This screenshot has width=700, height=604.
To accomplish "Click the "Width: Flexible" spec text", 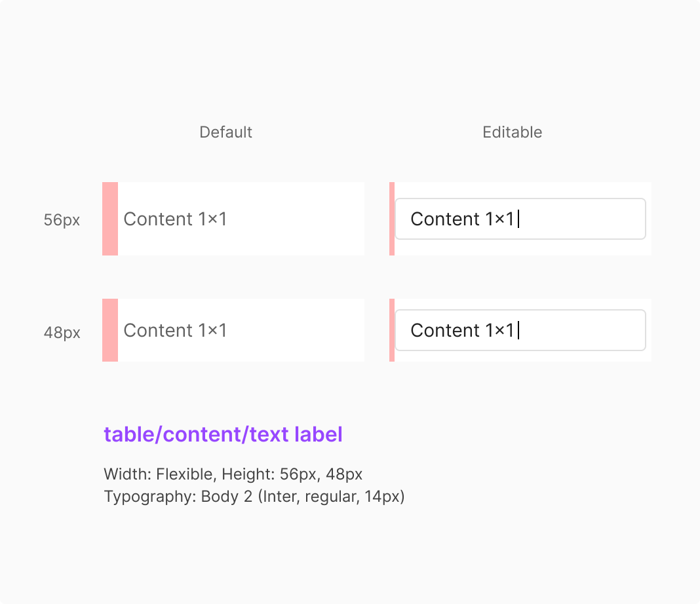I will [x=159, y=474].
